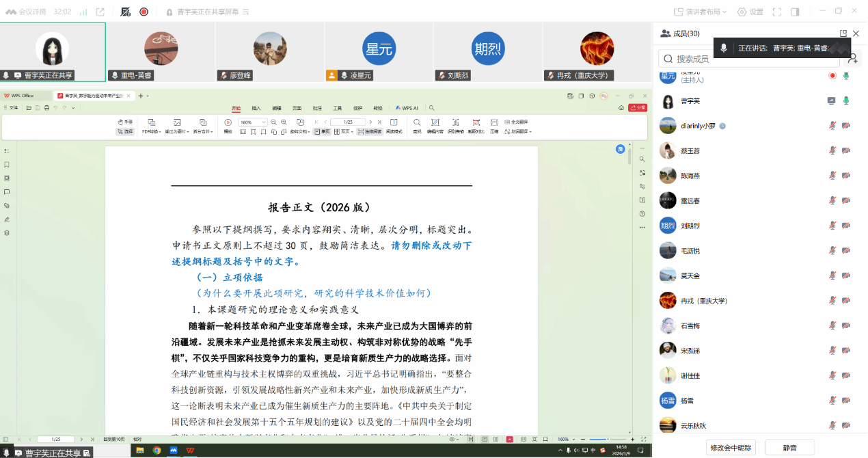The image size is (868, 458).
Task: Click the red recording indicator icon
Action: 144,12
